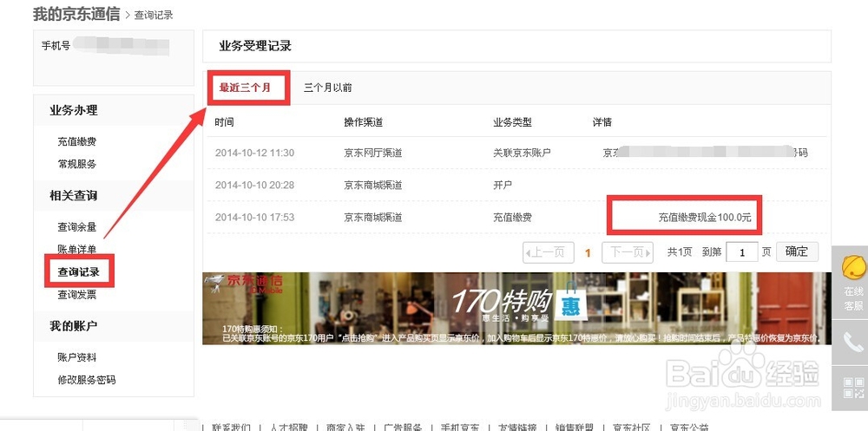Open the 170特购惠 promotional banner

pos(516,308)
